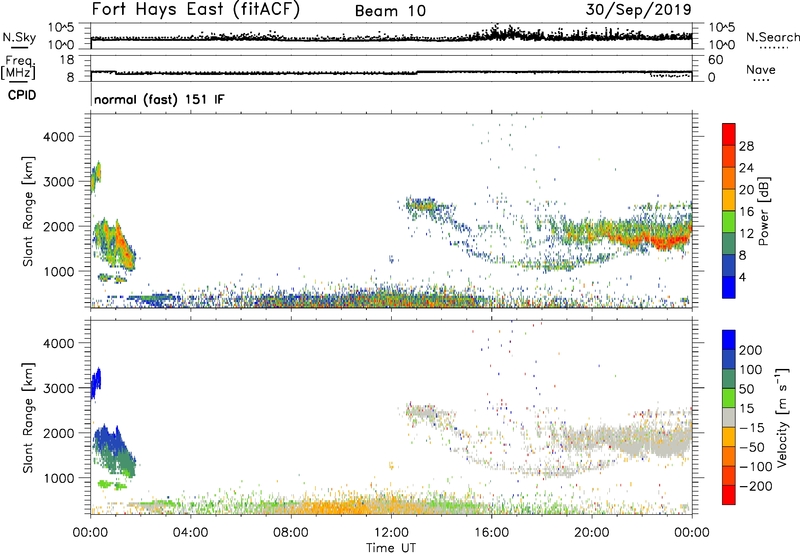
Task: Click the date '30/Sep/2019'
Action: tap(638, 10)
